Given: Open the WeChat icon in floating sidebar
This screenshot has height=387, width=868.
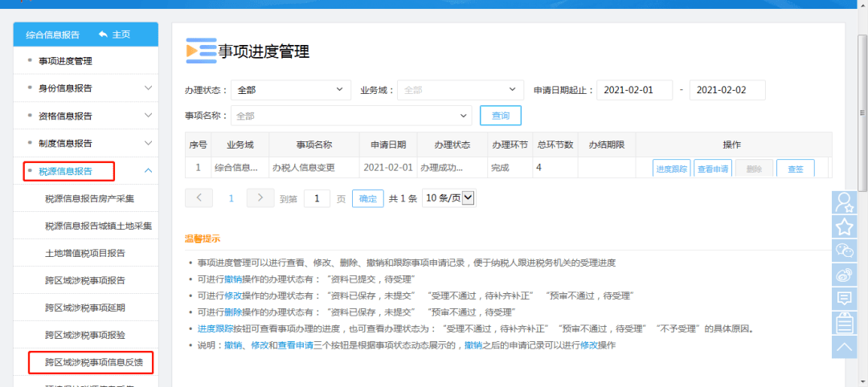Looking at the screenshot, I should (x=844, y=251).
